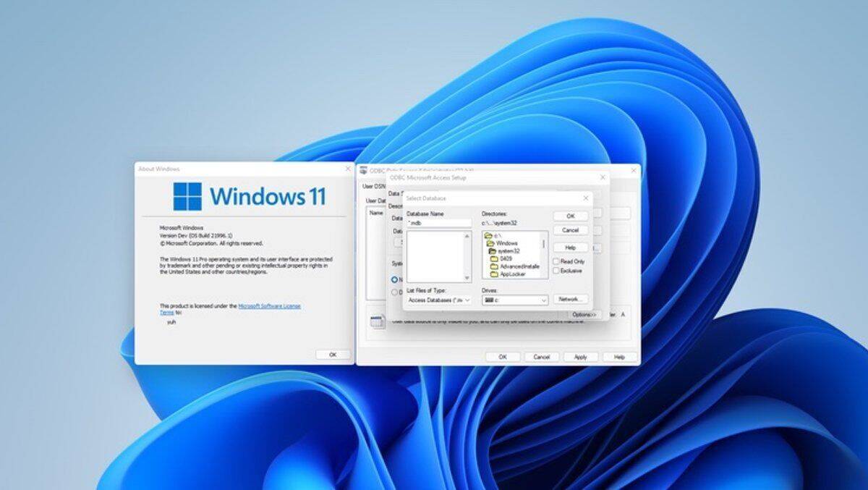The image size is (868, 490).
Task: Open Help in Select Database dialog
Action: click(x=571, y=248)
